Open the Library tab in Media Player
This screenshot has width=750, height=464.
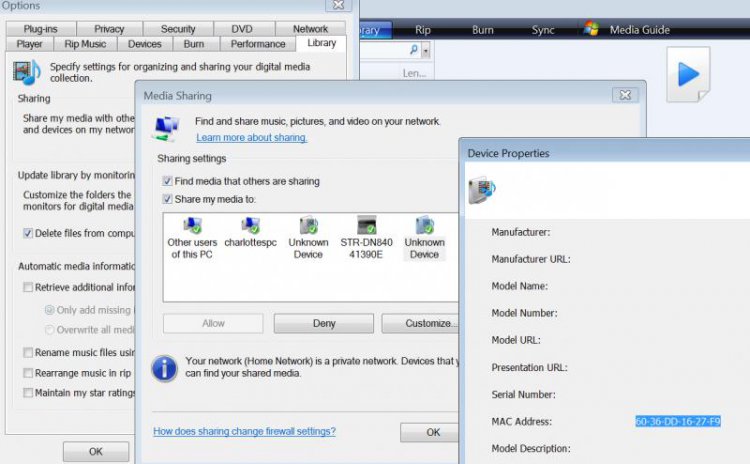pos(376,30)
